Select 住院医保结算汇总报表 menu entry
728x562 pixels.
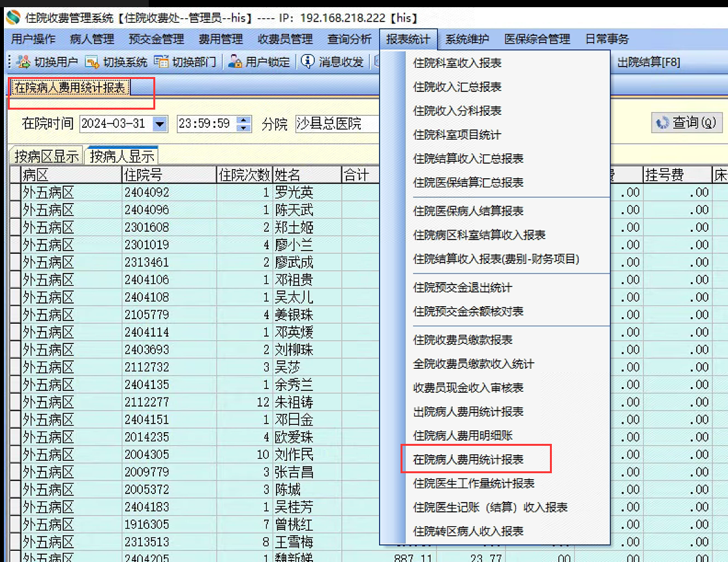[468, 183]
